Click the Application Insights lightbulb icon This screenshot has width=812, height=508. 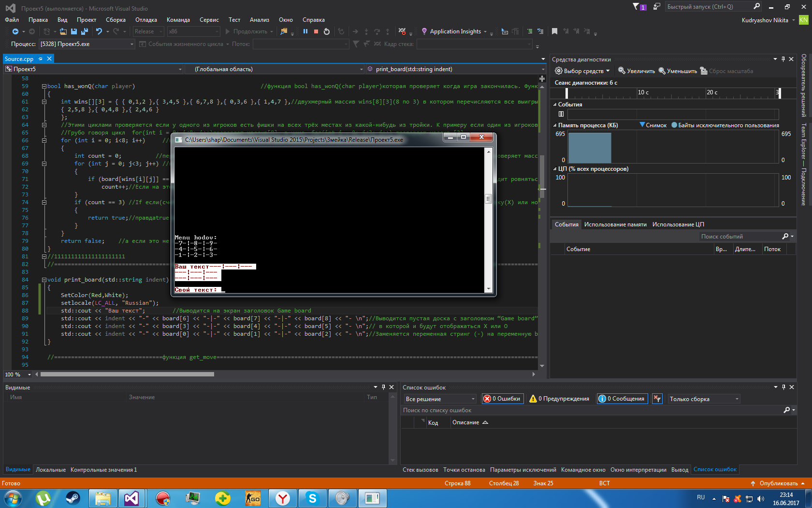[424, 31]
